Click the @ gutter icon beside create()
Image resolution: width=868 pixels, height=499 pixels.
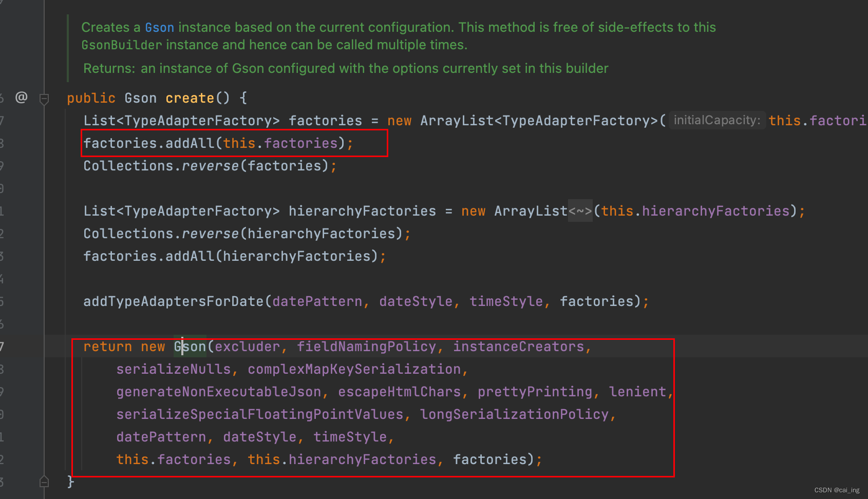21,97
